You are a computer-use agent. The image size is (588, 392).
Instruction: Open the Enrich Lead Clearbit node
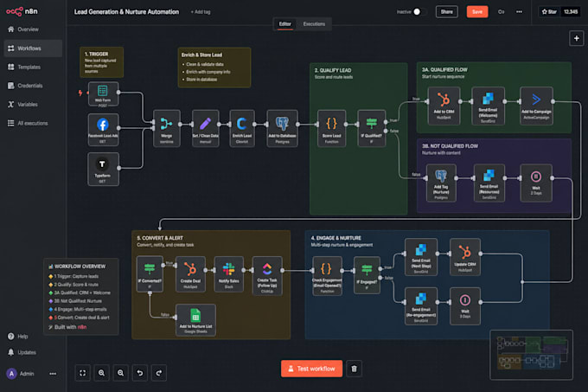point(242,128)
